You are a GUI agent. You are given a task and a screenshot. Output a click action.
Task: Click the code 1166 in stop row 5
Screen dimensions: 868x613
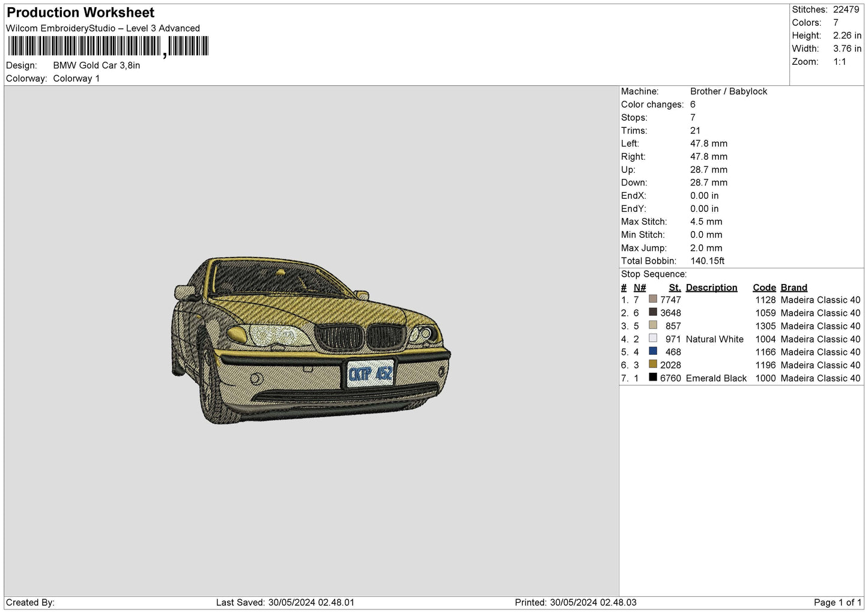pos(765,352)
